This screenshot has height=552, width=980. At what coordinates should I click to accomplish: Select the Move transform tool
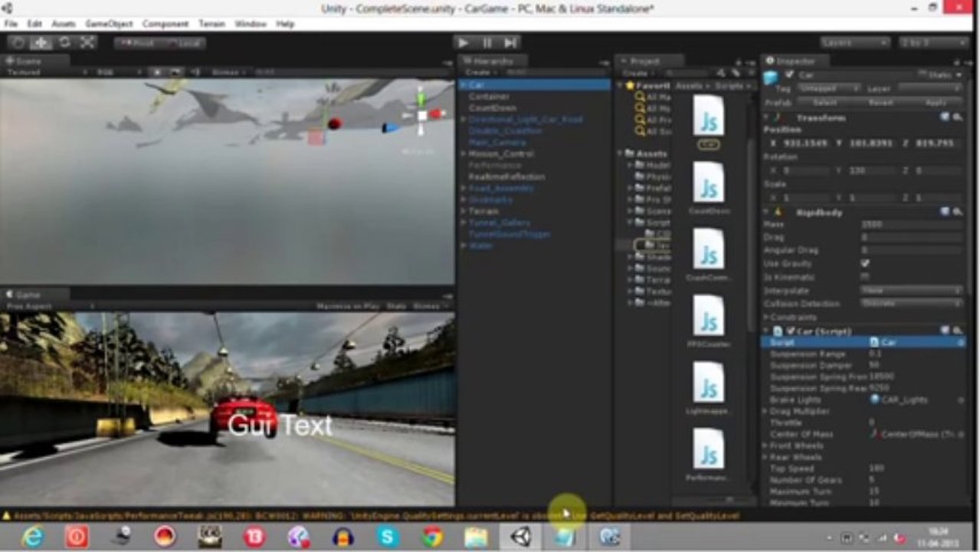click(x=41, y=43)
